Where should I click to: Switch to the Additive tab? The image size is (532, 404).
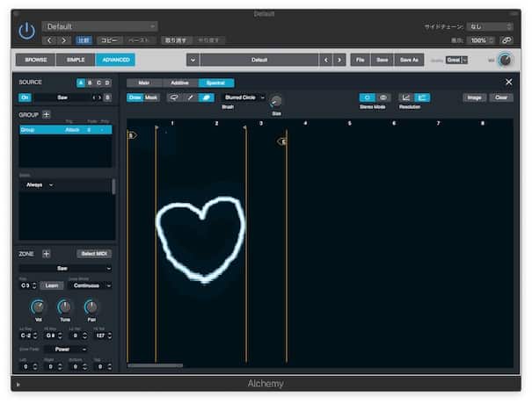[x=179, y=83]
